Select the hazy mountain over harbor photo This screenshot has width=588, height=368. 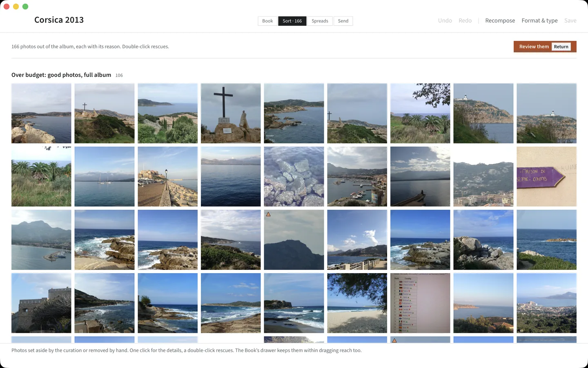pos(41,240)
